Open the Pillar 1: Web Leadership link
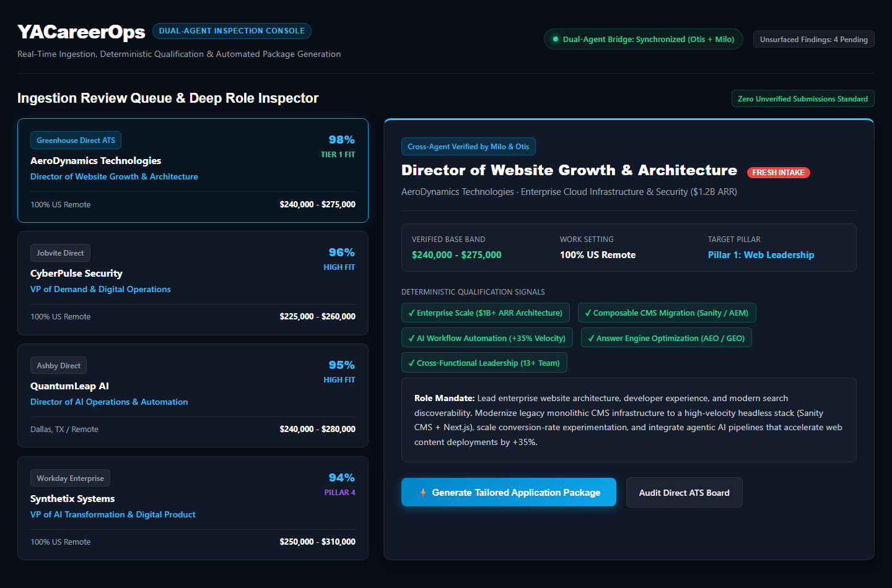This screenshot has height=588, width=892. click(761, 255)
